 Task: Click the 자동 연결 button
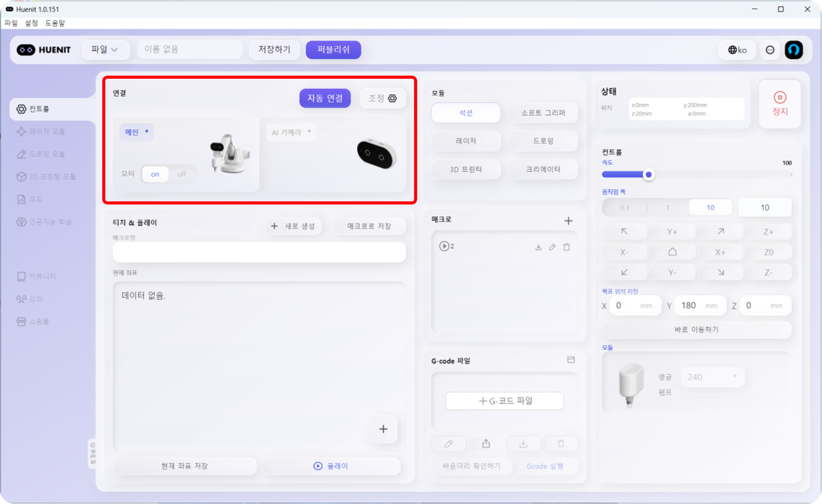(x=325, y=98)
